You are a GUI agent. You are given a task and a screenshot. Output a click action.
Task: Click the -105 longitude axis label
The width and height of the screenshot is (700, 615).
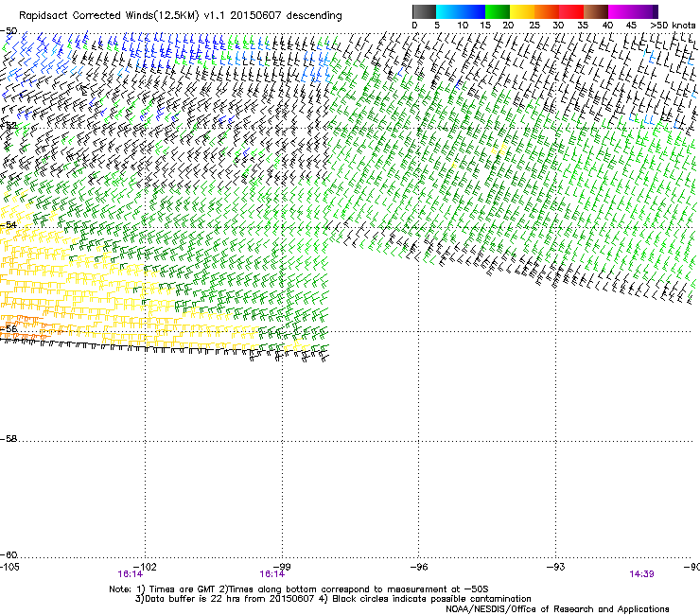point(9,567)
